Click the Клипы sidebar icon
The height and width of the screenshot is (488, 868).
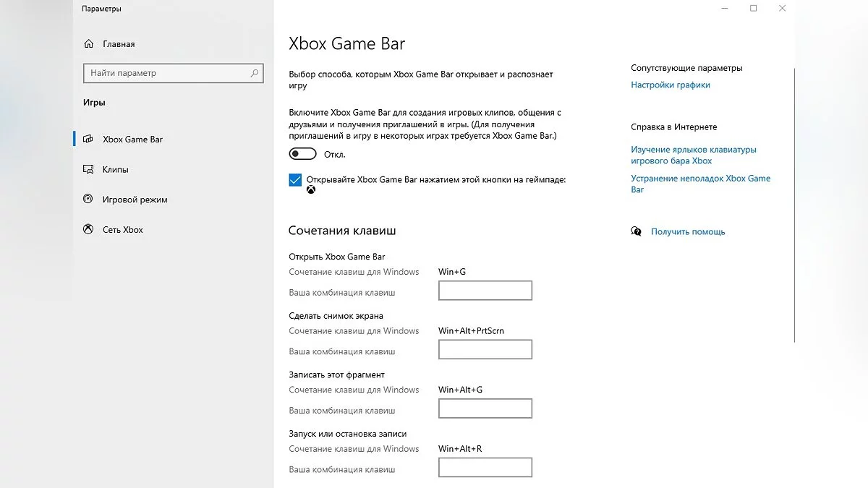point(88,170)
